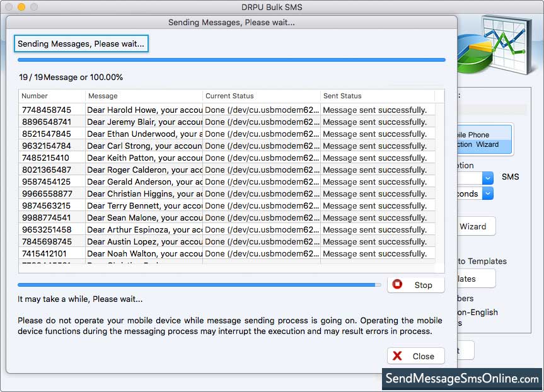Click message cell Dear Noah Walton
This screenshot has width=544, height=392.
144,253
